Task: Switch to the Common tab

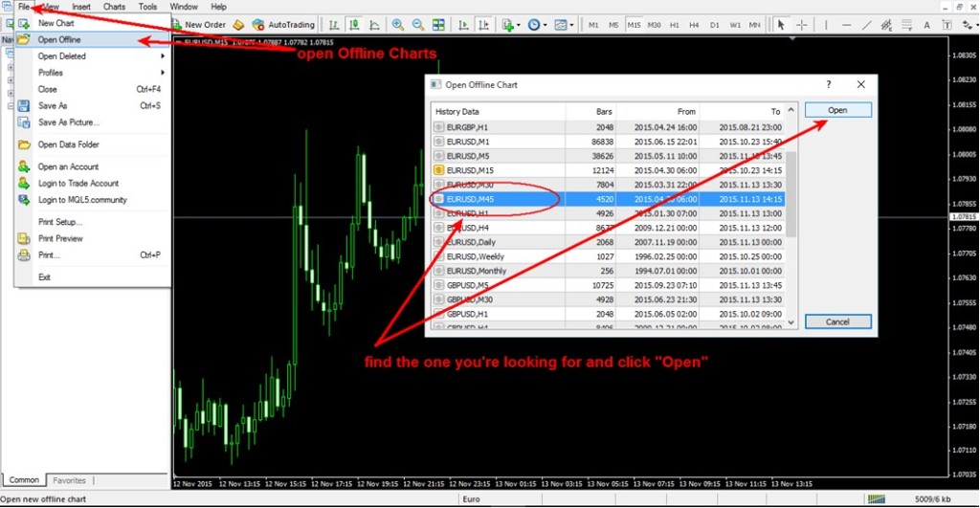Action: pos(24,480)
